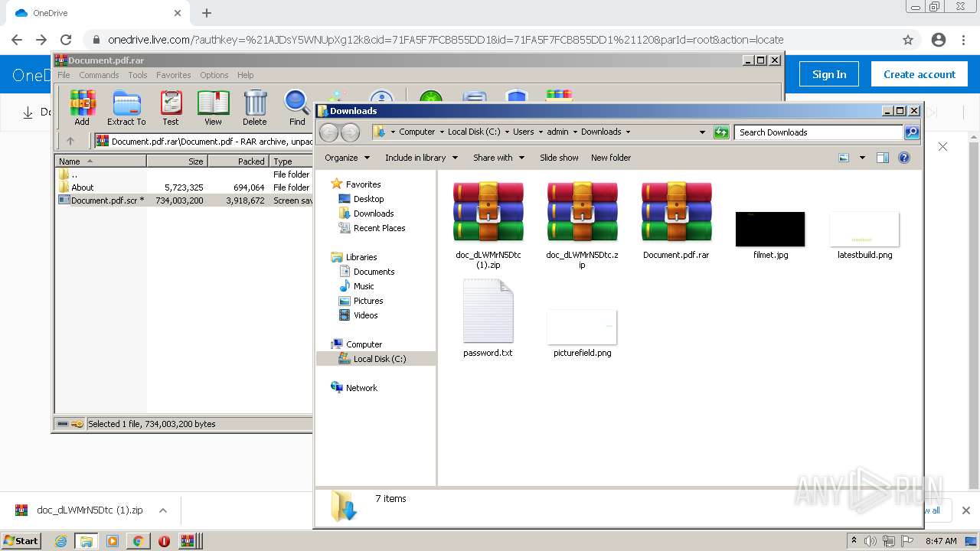Open the Explorer help icon
980x551 pixels.
pos(903,158)
